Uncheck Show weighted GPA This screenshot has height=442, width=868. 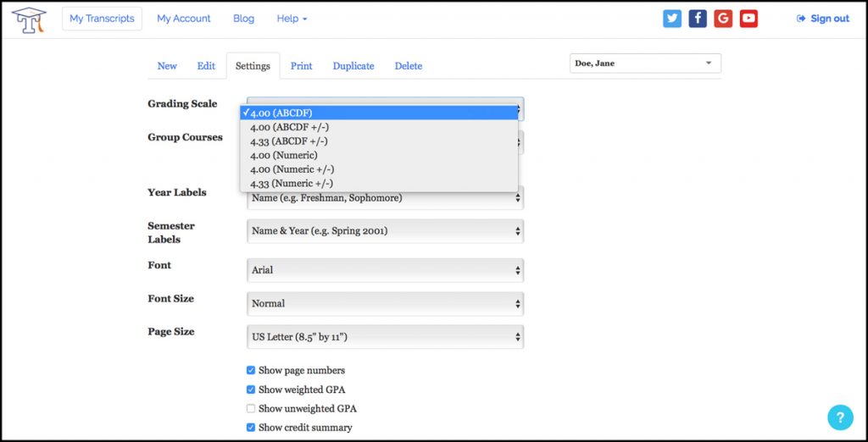[251, 390]
